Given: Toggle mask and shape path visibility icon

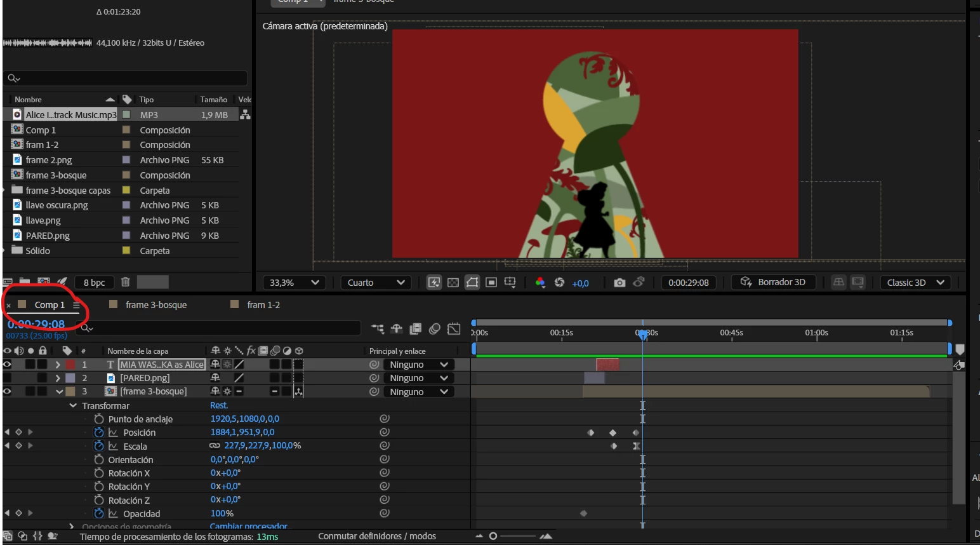Looking at the screenshot, I should (x=472, y=283).
